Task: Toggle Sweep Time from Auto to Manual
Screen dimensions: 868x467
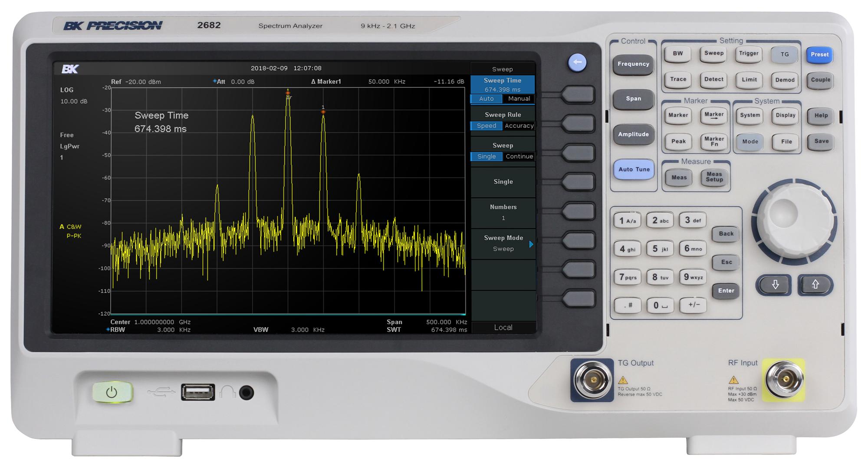Action: [519, 99]
